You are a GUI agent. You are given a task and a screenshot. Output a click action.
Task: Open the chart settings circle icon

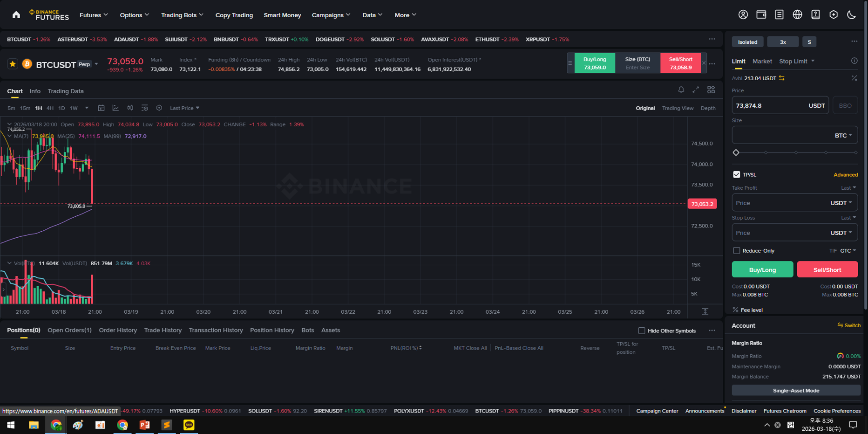159,108
